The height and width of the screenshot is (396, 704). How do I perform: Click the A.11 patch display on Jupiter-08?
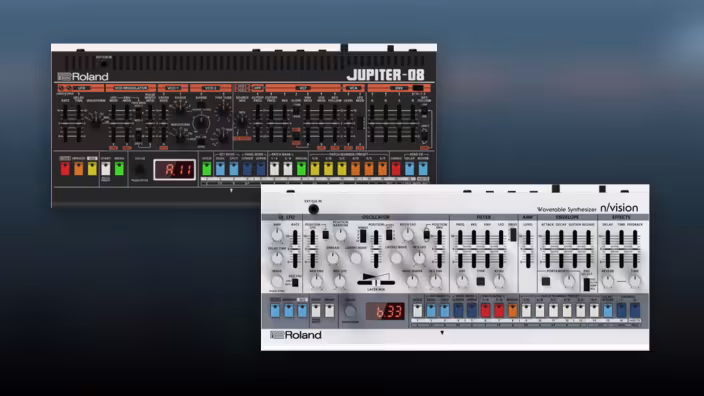click(175, 170)
